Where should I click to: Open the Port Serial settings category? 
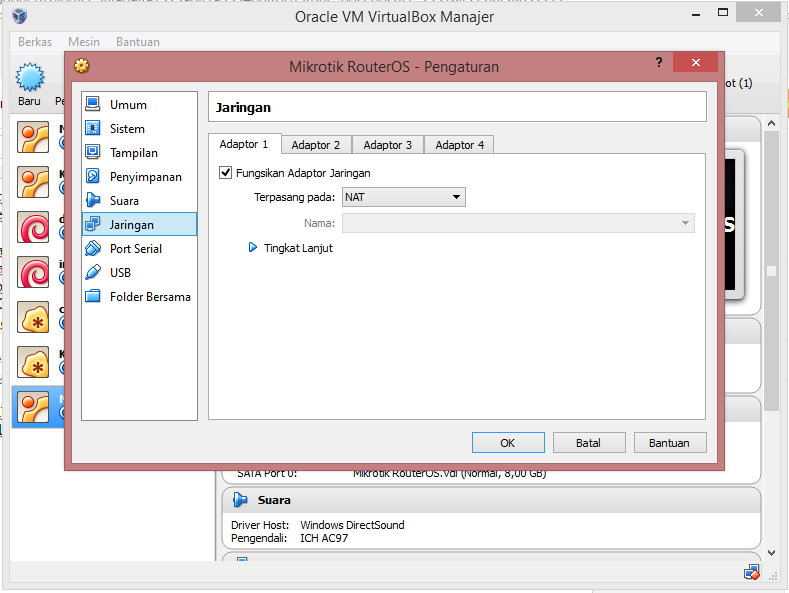click(139, 249)
